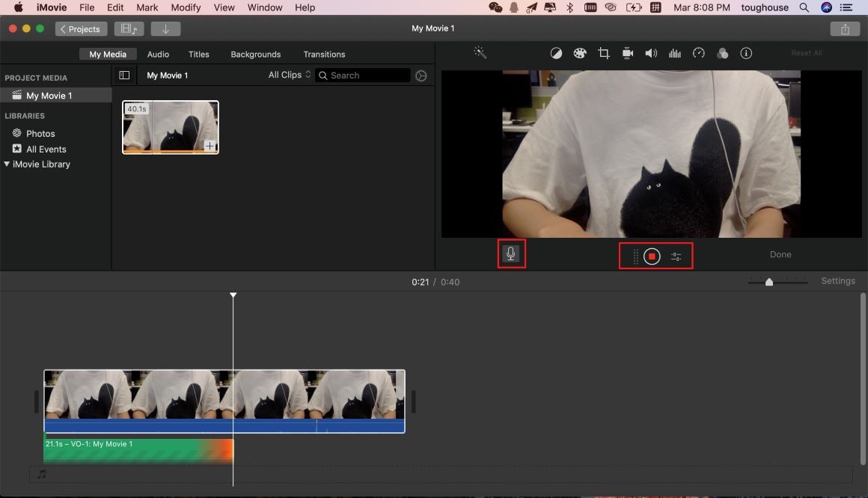The height and width of the screenshot is (498, 868).
Task: Select Photos library
Action: point(40,133)
